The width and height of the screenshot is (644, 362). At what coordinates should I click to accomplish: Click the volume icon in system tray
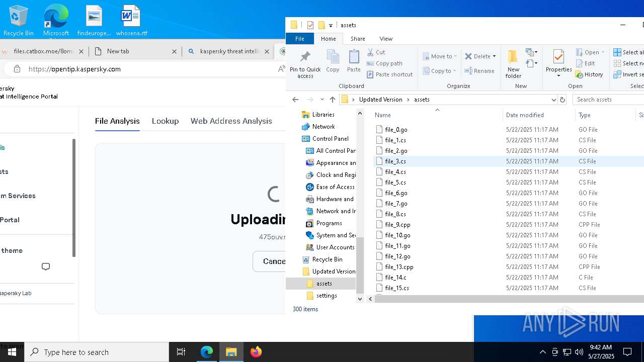pos(579,352)
